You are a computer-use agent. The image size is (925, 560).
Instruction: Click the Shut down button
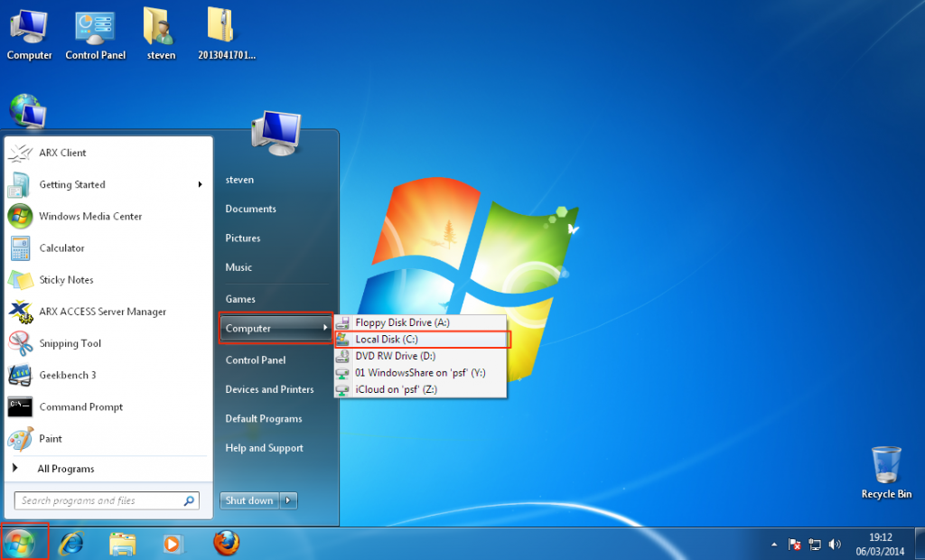pyautogui.click(x=249, y=501)
